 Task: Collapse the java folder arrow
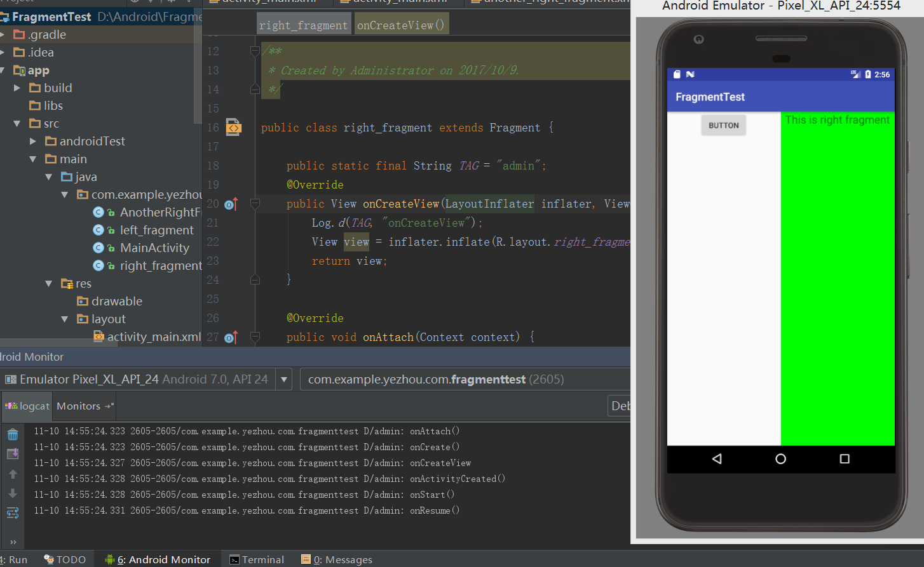pyautogui.click(x=49, y=177)
